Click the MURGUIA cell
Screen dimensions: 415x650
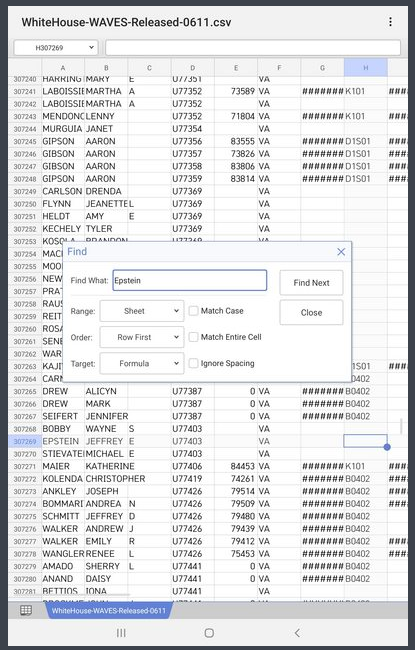point(63,129)
